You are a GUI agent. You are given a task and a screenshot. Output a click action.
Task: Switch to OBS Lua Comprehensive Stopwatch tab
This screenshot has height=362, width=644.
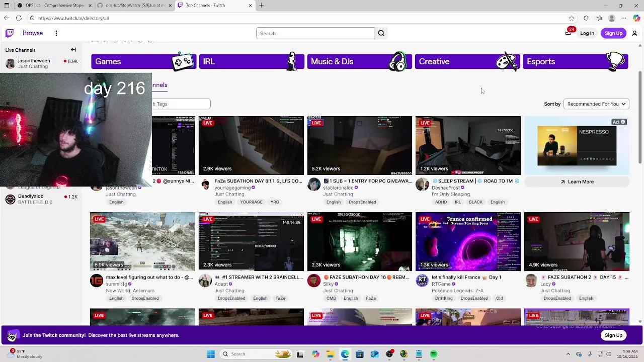(x=54, y=5)
